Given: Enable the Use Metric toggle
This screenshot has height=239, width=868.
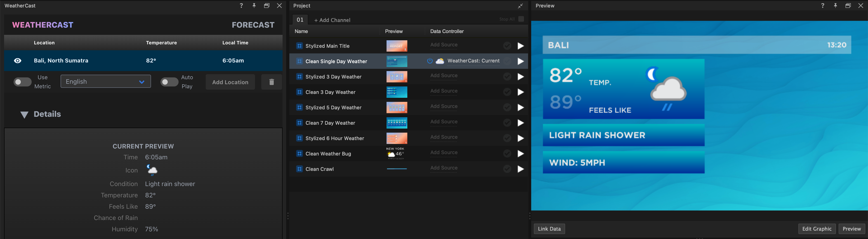Looking at the screenshot, I should pyautogui.click(x=22, y=82).
